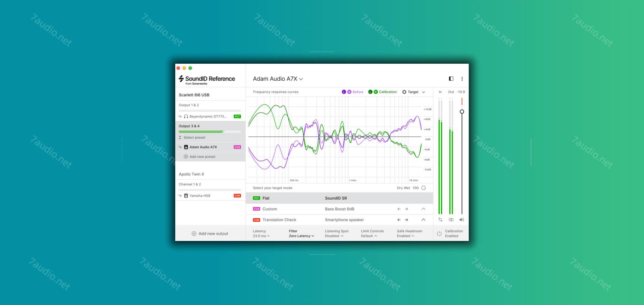This screenshot has width=644, height=305.
Task: Open the three-dot more options menu
Action: click(x=462, y=79)
